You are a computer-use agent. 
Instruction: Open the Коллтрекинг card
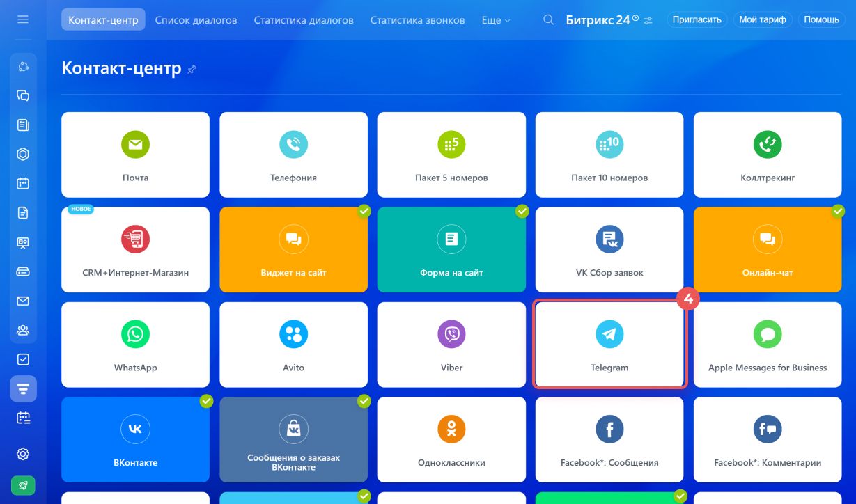click(768, 155)
